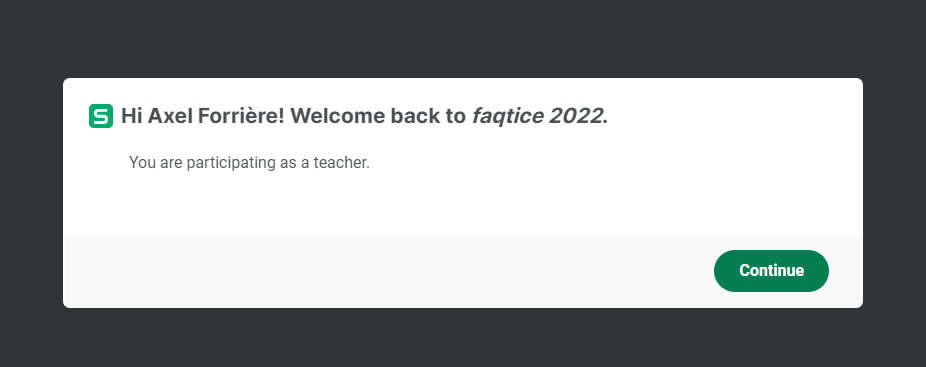Click the Continue button

[x=771, y=271]
